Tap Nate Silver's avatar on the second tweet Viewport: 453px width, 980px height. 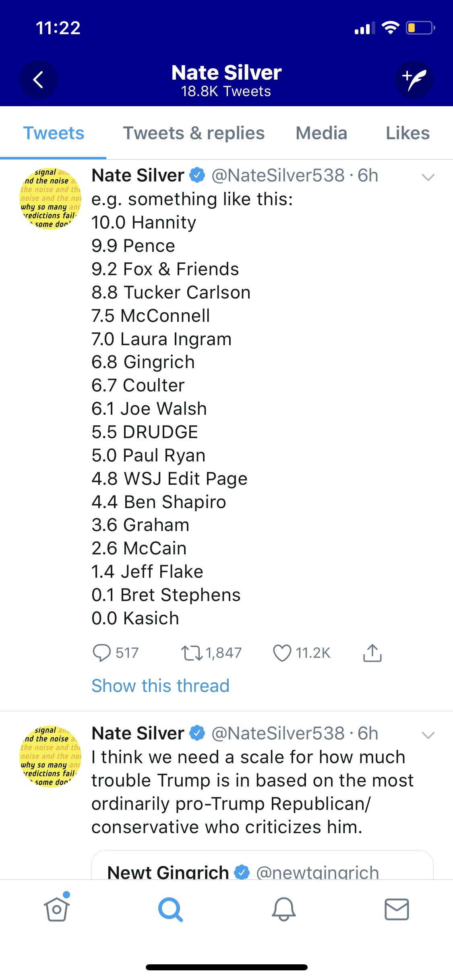pyautogui.click(x=51, y=756)
